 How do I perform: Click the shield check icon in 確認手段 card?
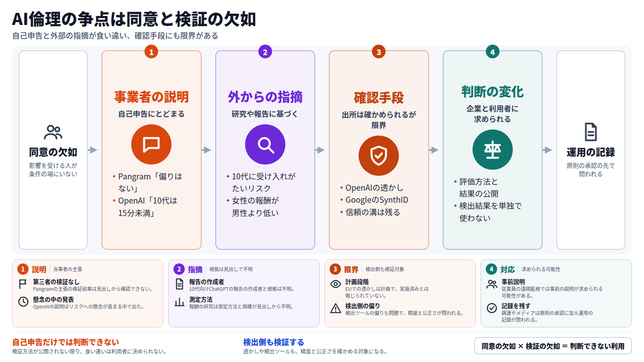379,156
